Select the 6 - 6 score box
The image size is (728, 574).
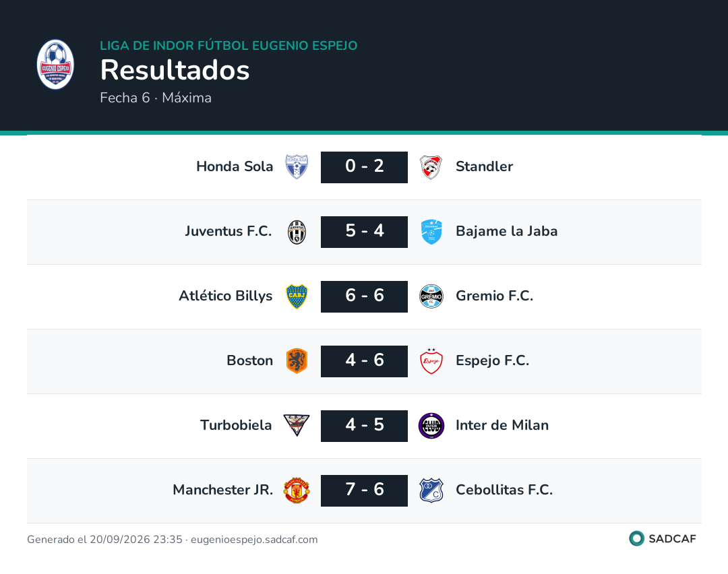click(x=365, y=296)
